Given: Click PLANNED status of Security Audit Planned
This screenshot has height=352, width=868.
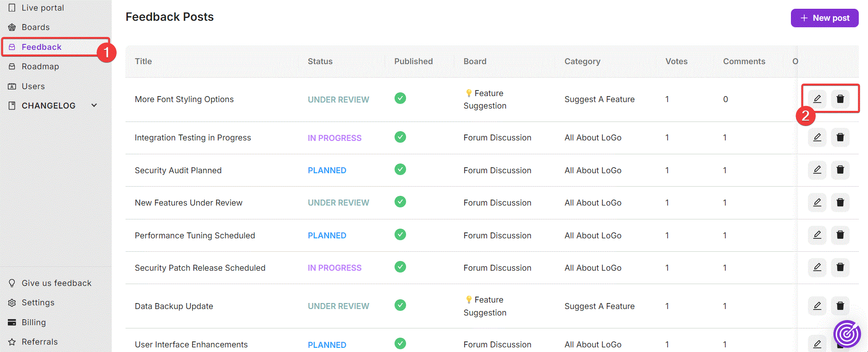Looking at the screenshot, I should (327, 170).
